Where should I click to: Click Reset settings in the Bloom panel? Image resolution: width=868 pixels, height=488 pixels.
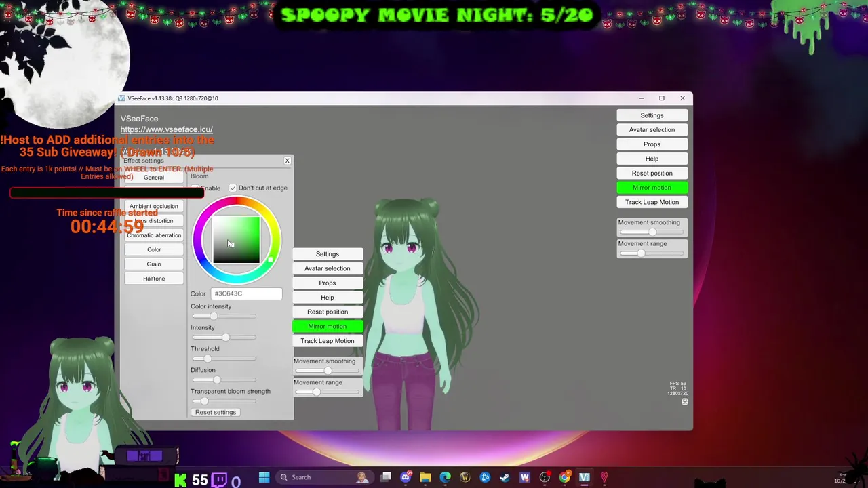(x=216, y=412)
